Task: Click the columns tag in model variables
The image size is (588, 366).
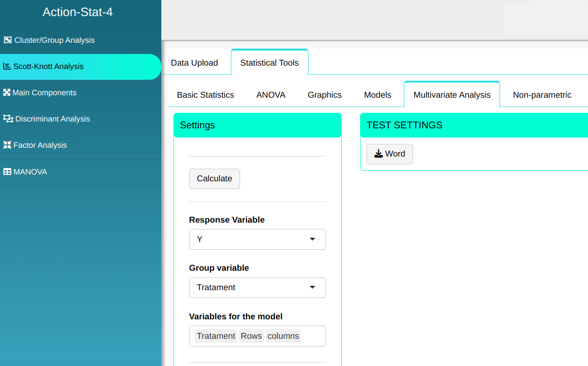Action: [x=283, y=336]
